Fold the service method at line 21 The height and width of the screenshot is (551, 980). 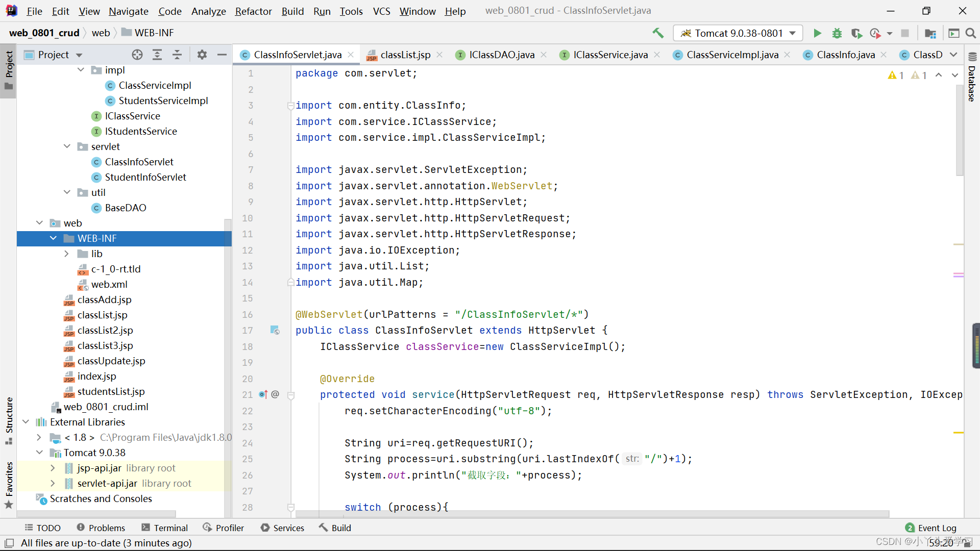[x=291, y=395]
